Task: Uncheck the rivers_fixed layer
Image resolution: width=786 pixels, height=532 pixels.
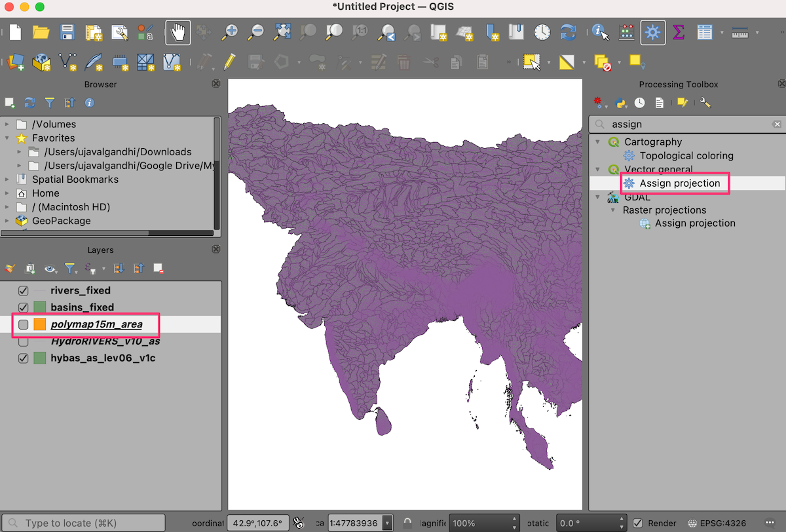Action: tap(24, 290)
